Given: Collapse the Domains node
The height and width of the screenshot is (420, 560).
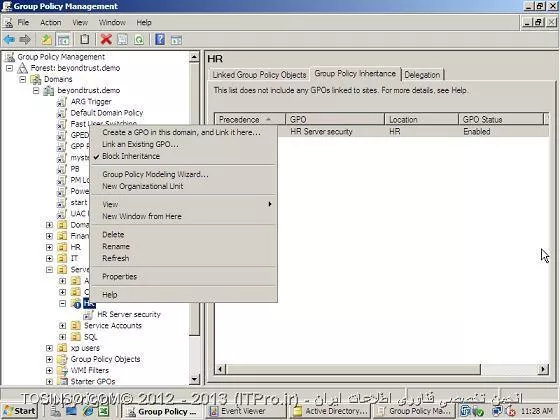Looking at the screenshot, I should point(22,79).
